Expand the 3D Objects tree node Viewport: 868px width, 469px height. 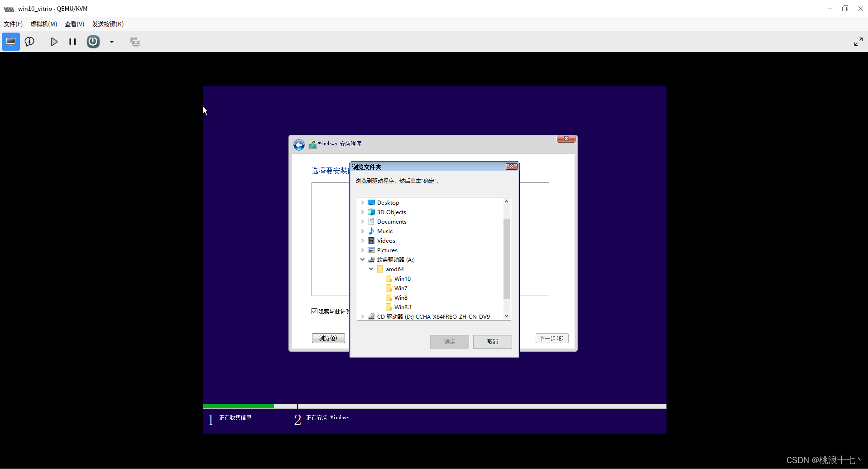[363, 212]
